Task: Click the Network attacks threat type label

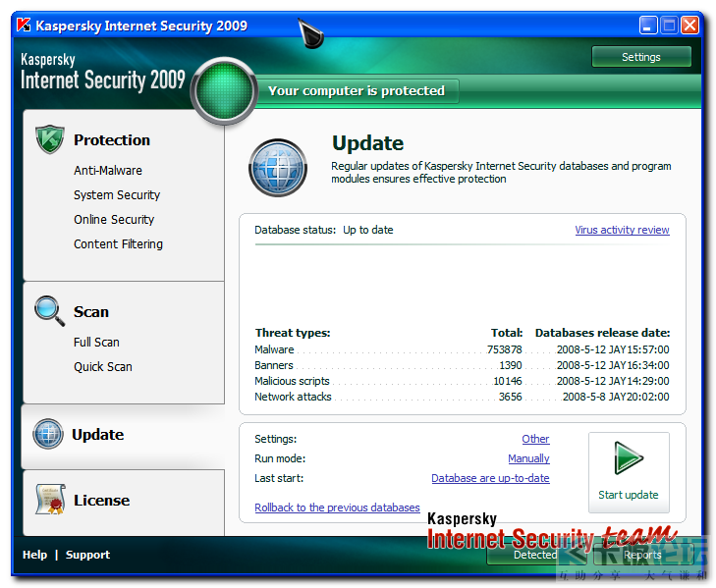Action: (293, 397)
